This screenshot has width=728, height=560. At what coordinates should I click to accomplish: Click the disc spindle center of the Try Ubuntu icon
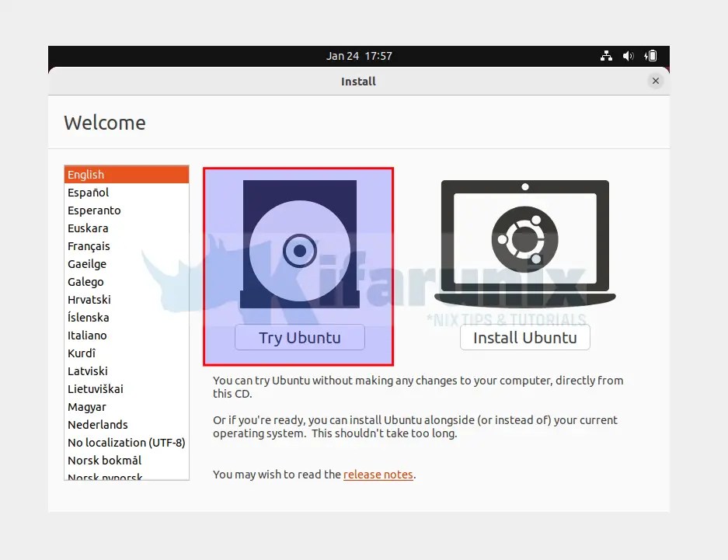tap(299, 250)
